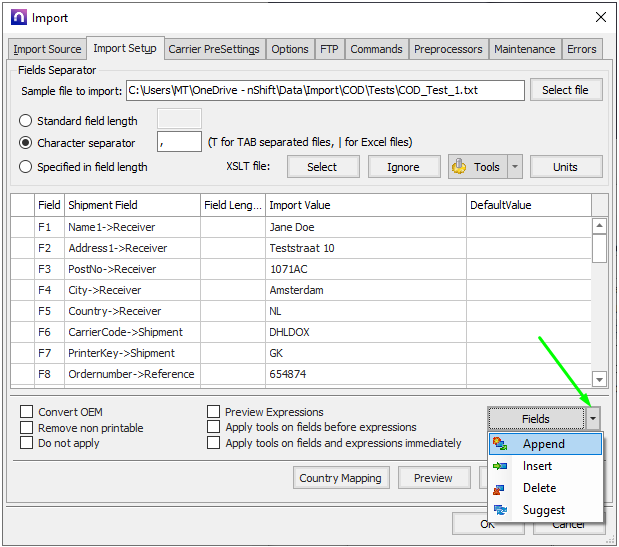619x547 pixels.
Task: Click the Suggest icon in Fields menu
Action: pos(501,510)
